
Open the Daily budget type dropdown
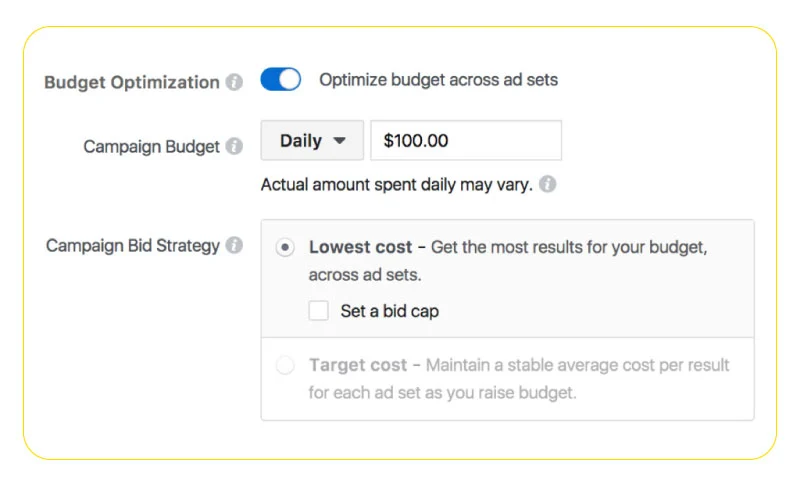(312, 140)
